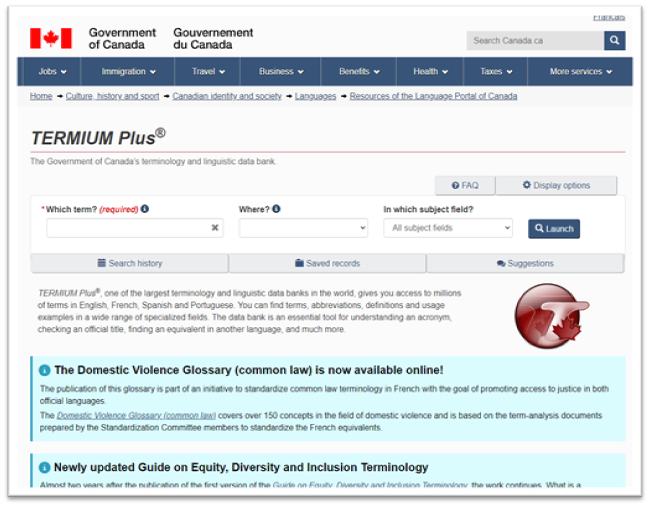Open Culture, history and sport breadcrumb

112,96
